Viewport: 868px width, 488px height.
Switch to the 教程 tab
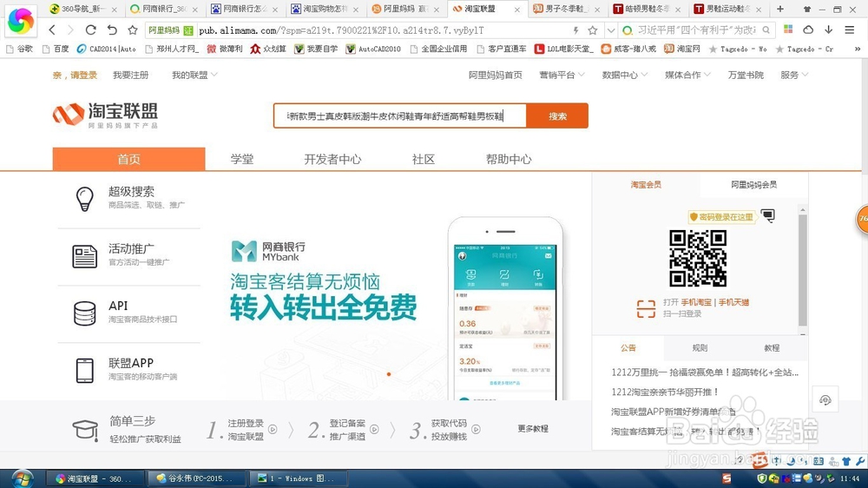point(772,348)
